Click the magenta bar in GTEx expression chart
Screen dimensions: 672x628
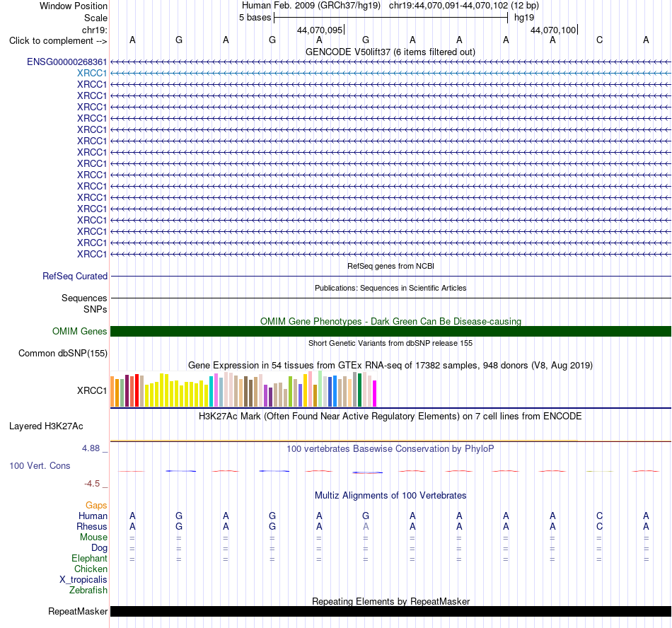pos(375,393)
